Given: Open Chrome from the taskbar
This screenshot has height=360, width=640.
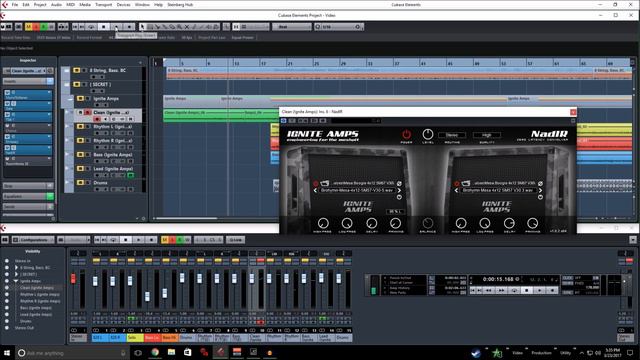Looking at the screenshot, I should [155, 352].
